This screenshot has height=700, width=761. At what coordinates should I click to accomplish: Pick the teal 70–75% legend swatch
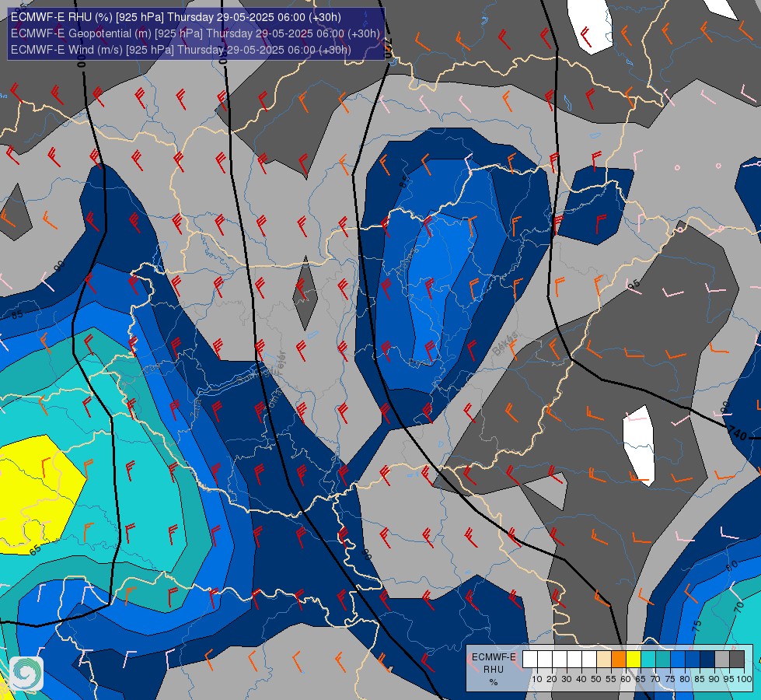tap(663, 660)
